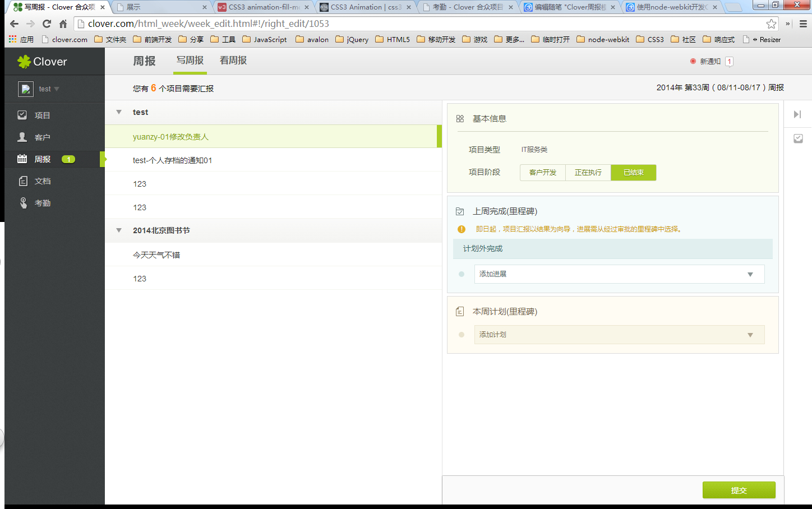Click the test user avatar

[x=26, y=89]
